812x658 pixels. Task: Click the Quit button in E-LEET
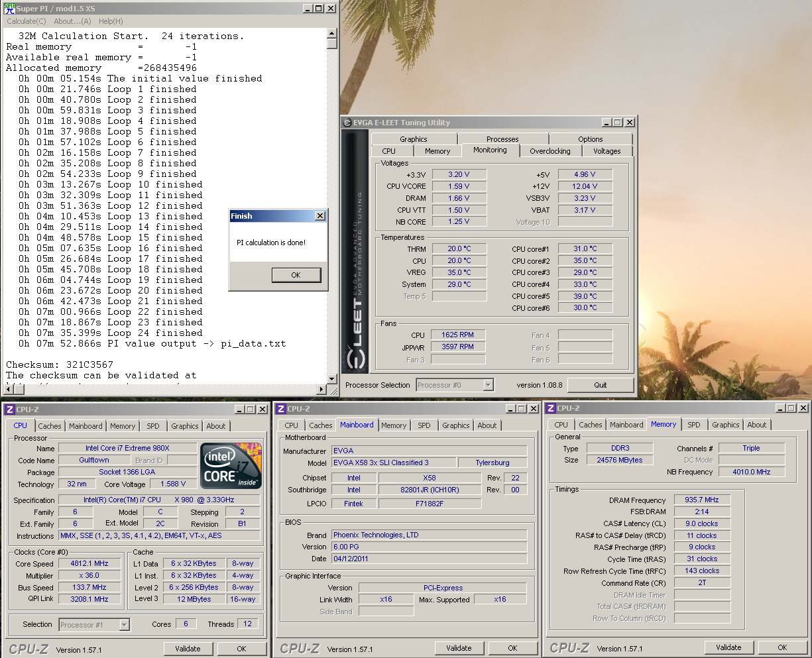click(601, 385)
